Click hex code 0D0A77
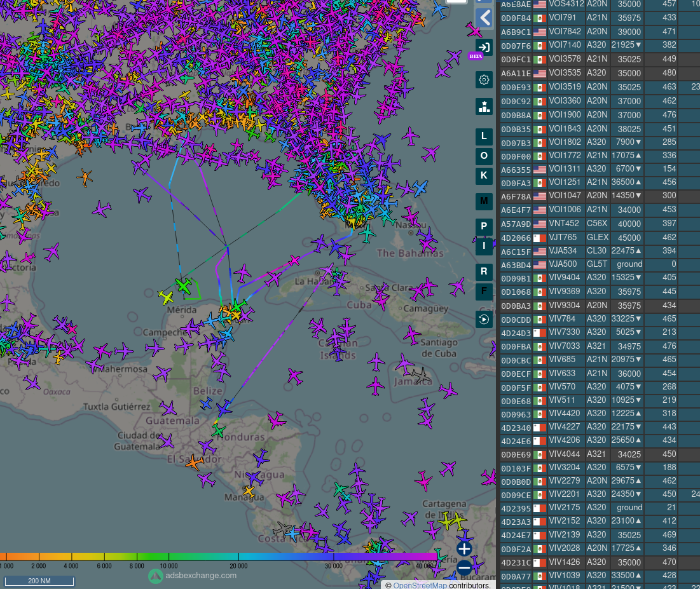 pos(516,576)
